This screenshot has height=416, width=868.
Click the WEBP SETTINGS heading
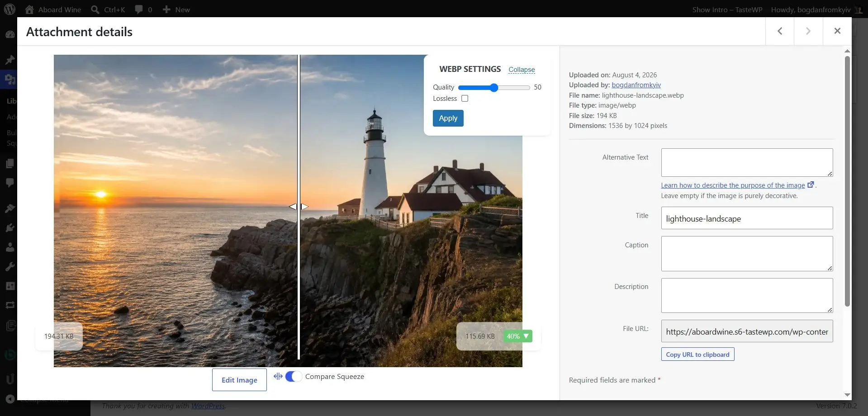point(470,69)
